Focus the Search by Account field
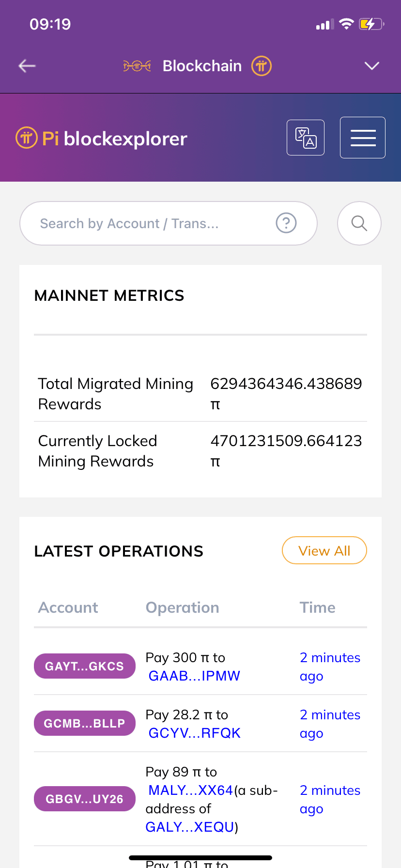The height and width of the screenshot is (868, 401). [x=169, y=223]
